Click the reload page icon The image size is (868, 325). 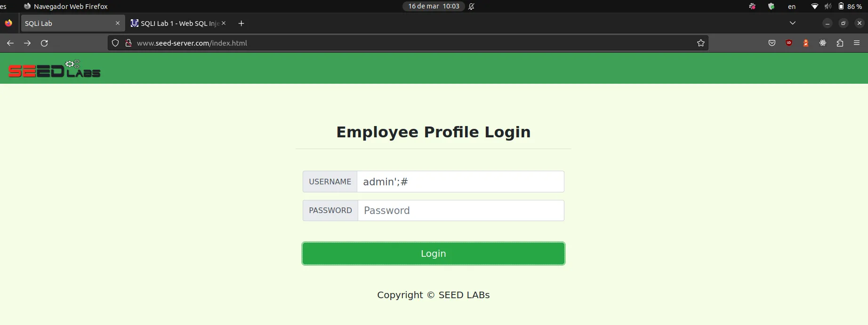click(44, 43)
